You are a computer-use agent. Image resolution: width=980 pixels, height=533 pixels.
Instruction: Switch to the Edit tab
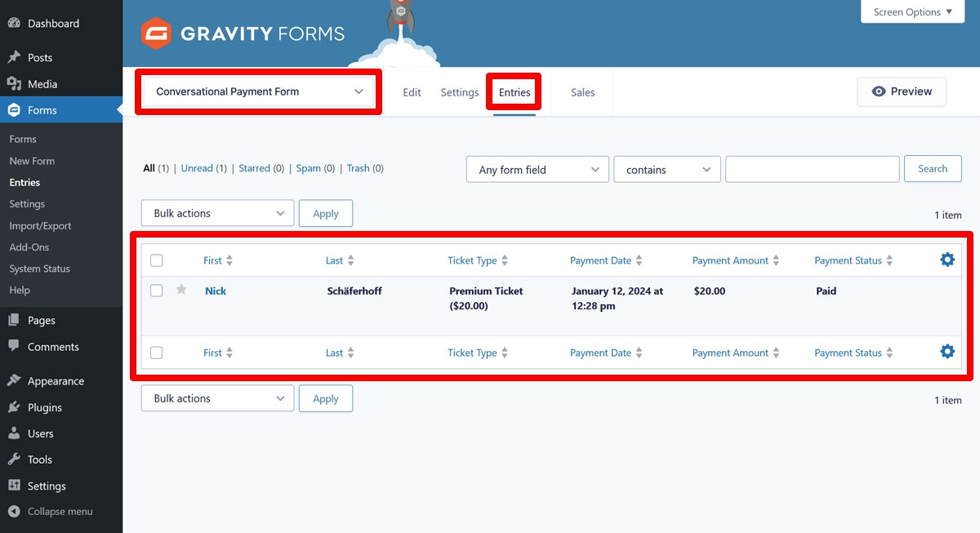[x=412, y=92]
